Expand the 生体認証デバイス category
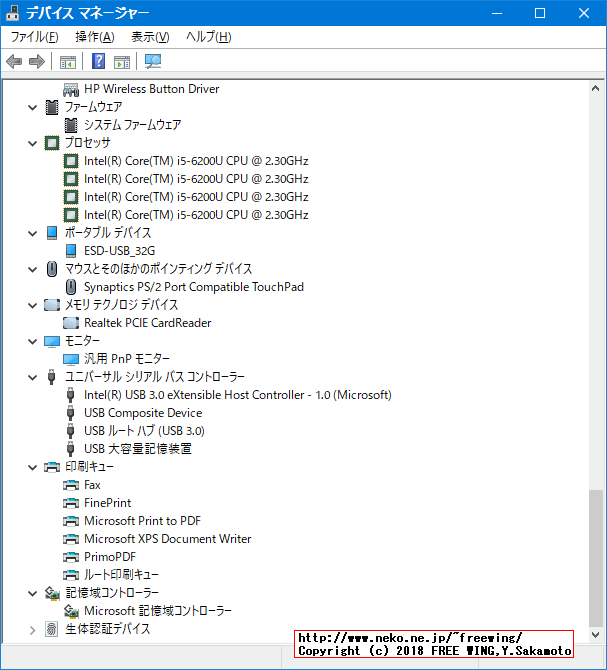Screen dimensions: 607x670 [33, 629]
